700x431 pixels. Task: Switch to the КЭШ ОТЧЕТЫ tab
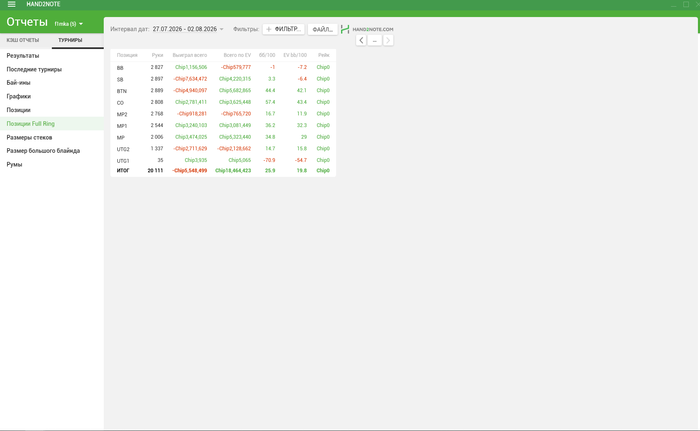[x=23, y=40]
